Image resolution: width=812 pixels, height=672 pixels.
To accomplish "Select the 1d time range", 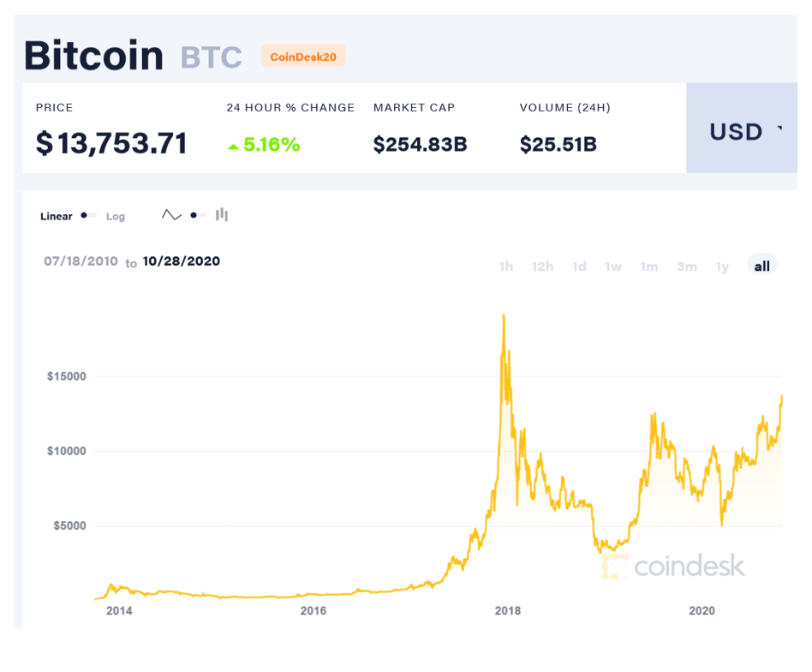I will 579,267.
